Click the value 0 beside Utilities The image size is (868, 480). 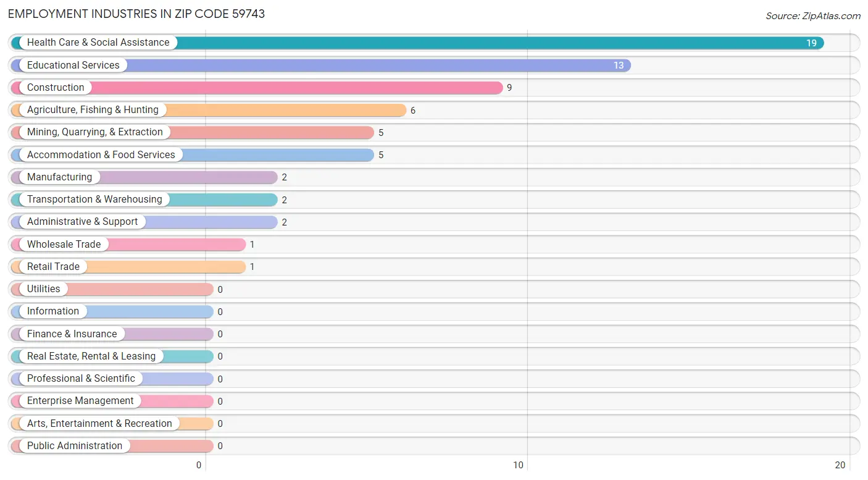[220, 290]
